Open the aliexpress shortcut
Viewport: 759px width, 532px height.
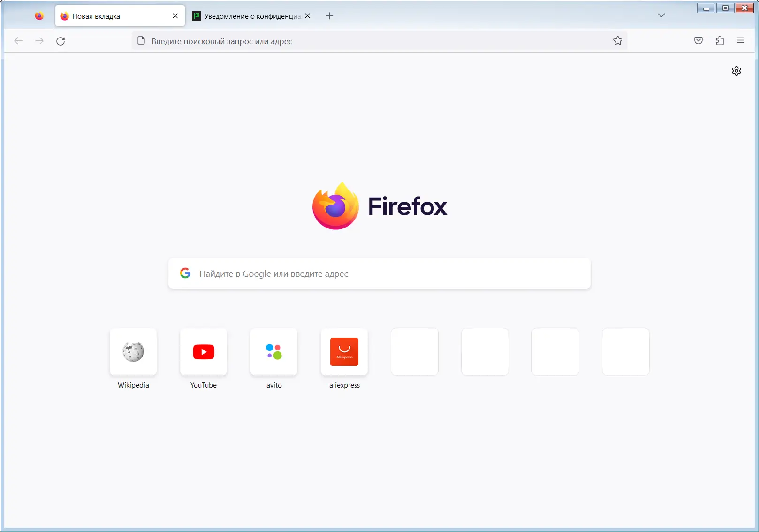344,352
